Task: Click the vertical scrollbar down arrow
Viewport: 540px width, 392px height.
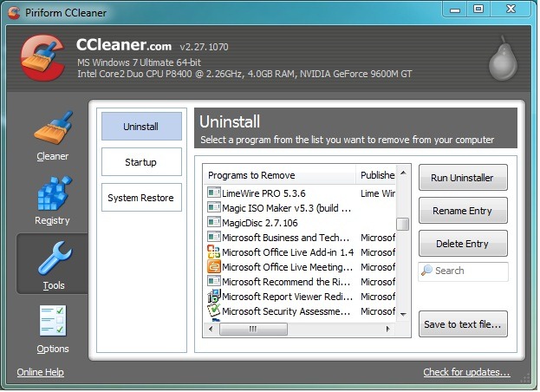Action: click(403, 314)
